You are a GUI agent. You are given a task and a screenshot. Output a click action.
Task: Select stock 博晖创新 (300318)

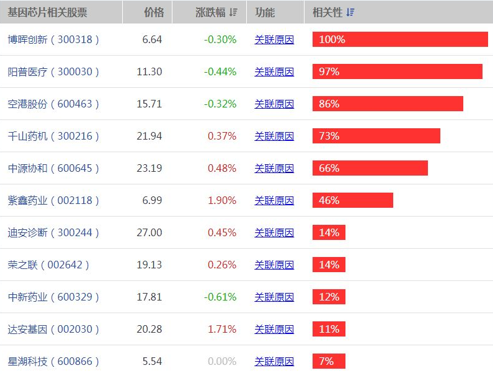(53, 40)
